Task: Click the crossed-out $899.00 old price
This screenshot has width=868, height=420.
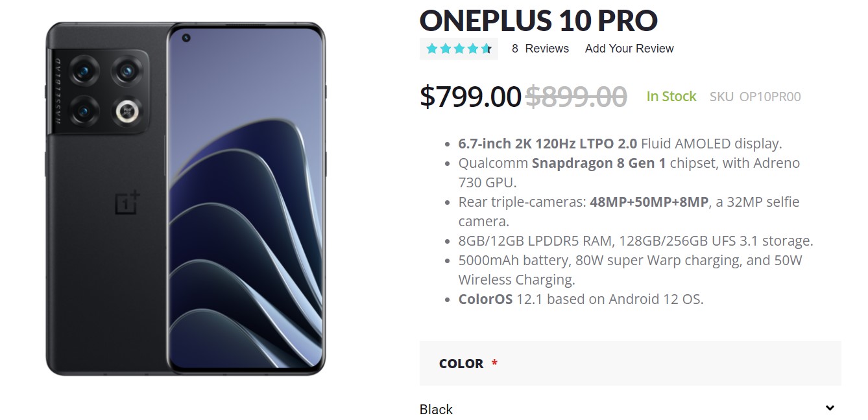Action: 575,97
